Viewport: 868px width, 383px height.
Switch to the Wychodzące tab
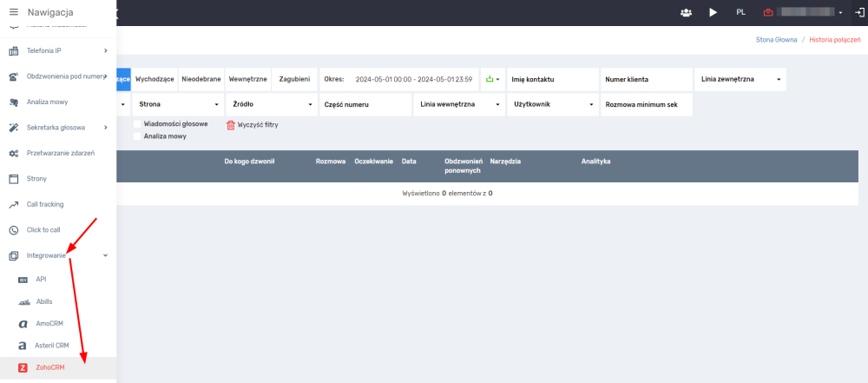pos(155,79)
